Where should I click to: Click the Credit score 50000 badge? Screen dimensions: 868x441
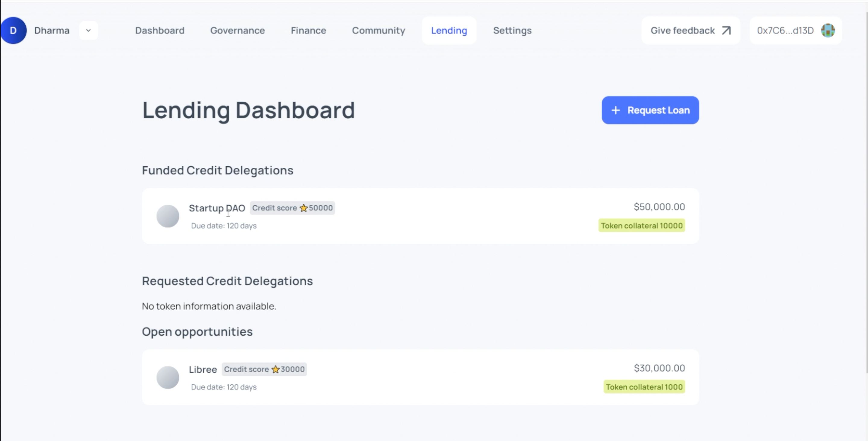click(292, 208)
